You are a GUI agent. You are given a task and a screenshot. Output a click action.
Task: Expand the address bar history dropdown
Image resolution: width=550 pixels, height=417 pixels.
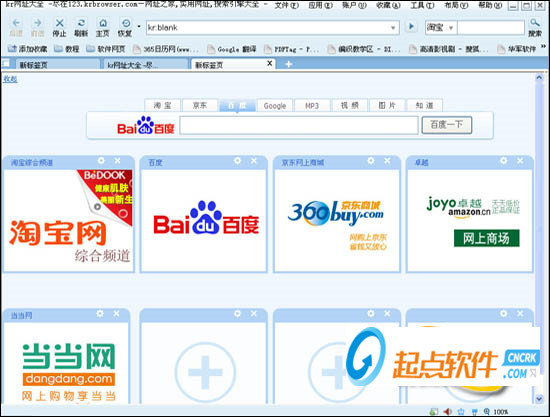(x=393, y=28)
